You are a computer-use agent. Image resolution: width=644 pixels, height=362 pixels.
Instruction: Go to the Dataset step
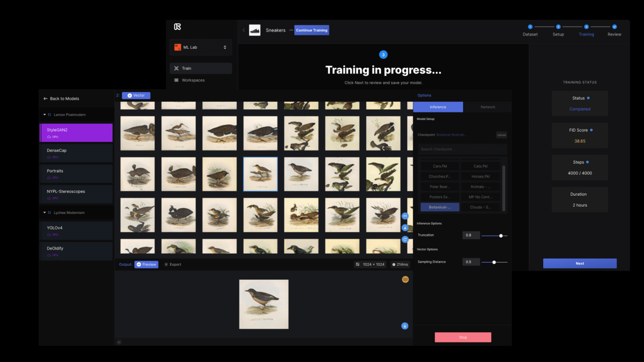click(x=530, y=30)
